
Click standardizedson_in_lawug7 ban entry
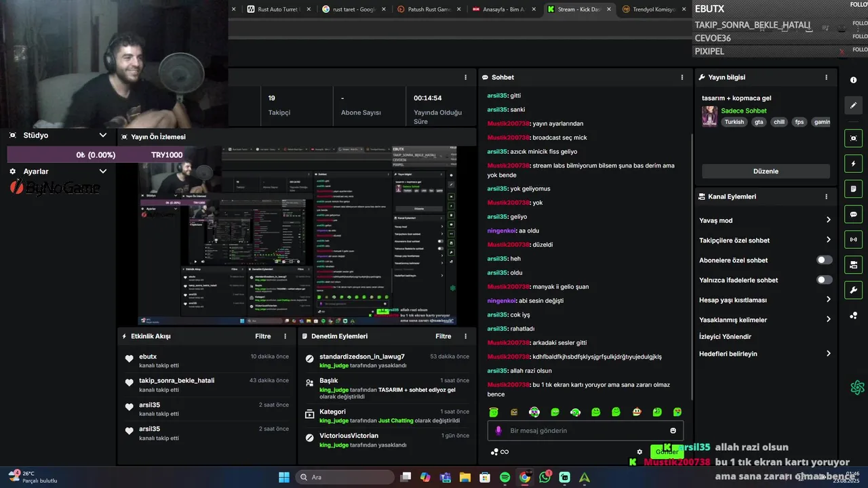tap(387, 361)
